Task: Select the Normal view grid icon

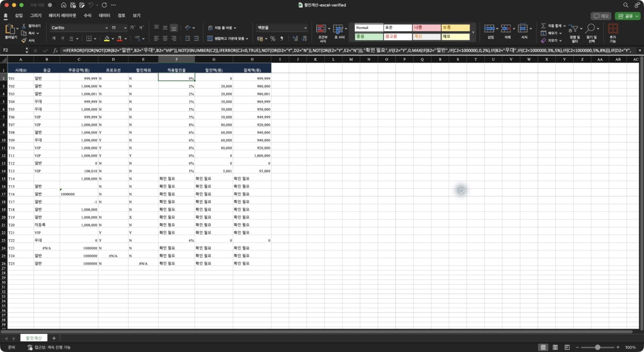Action: [542, 347]
